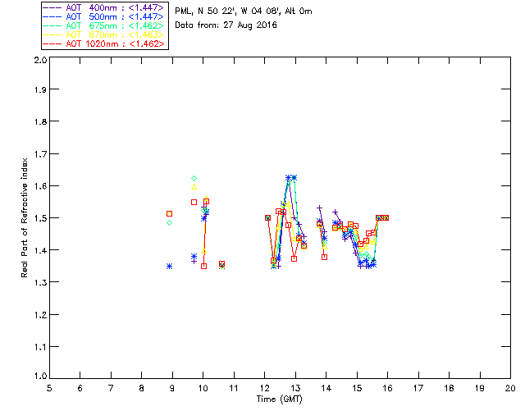
Task: Click the PML station location header text
Action: click(244, 11)
